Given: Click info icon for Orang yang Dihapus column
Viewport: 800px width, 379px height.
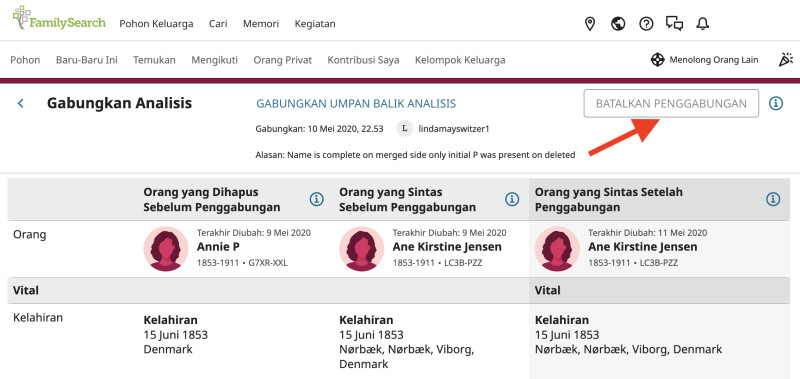Looking at the screenshot, I should click(x=317, y=199).
